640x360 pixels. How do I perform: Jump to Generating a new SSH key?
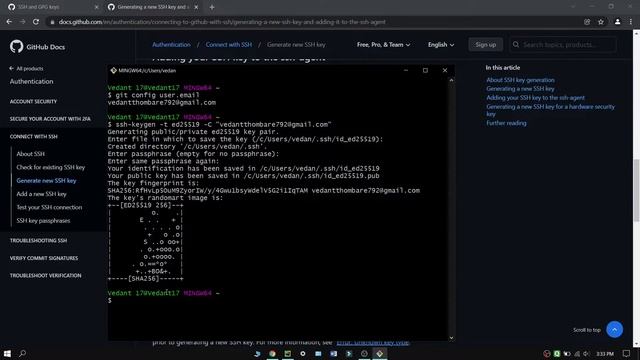(520, 89)
